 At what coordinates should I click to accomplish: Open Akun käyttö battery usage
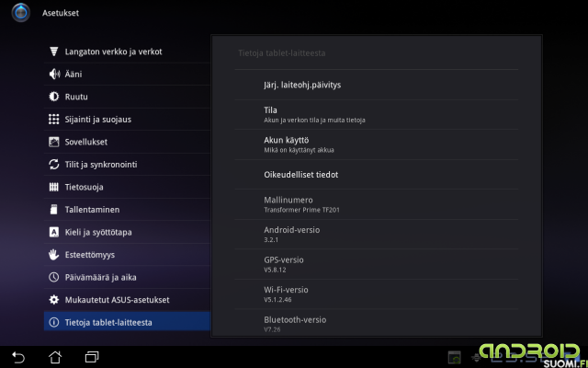(377, 144)
